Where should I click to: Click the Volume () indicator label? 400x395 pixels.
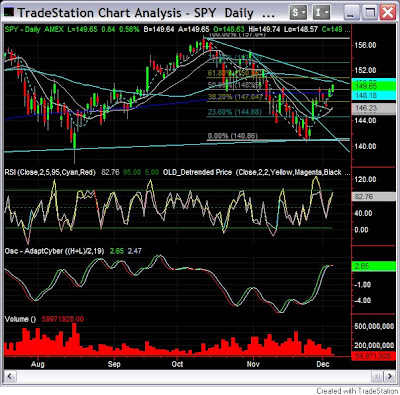[20, 319]
